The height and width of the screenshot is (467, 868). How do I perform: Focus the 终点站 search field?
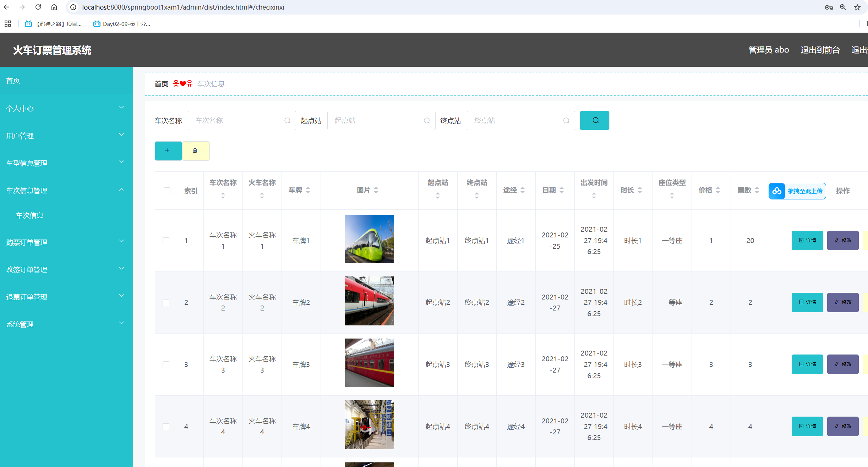(521, 120)
